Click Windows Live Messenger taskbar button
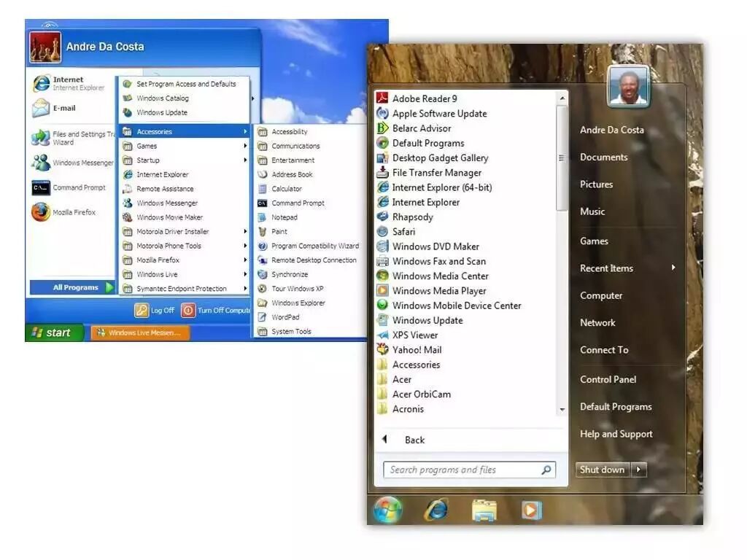 pos(141,332)
